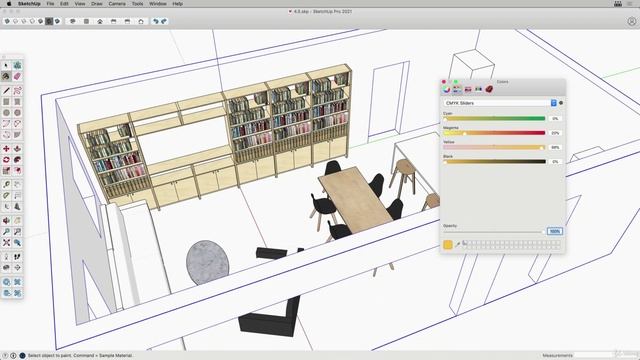
Task: Open the Edit menu
Action: point(64,4)
